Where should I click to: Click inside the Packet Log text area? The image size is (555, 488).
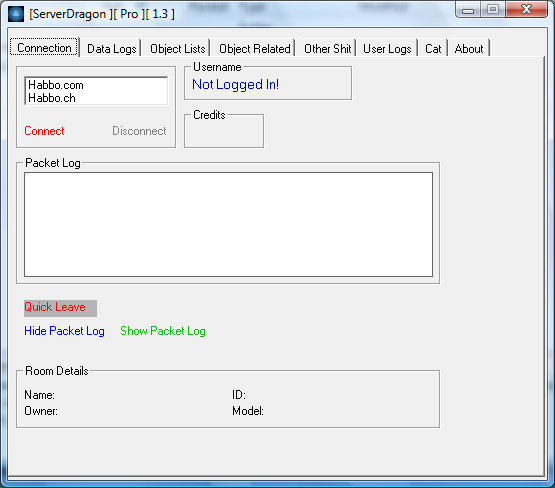click(x=228, y=224)
